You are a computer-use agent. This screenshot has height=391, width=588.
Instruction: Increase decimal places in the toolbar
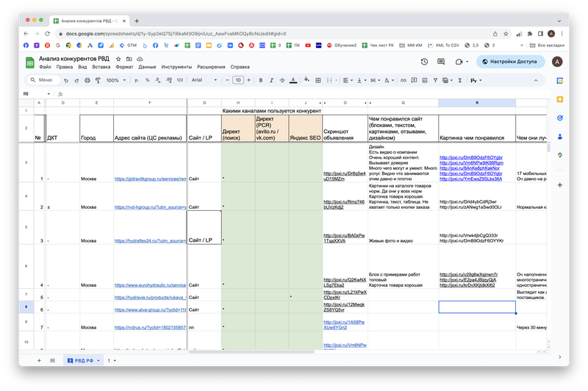coord(169,80)
